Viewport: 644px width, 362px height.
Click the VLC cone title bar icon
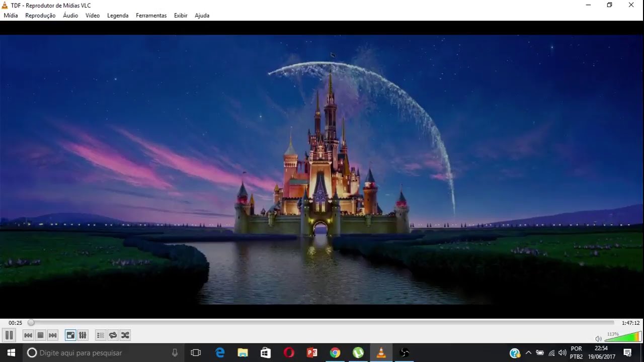[x=5, y=5]
